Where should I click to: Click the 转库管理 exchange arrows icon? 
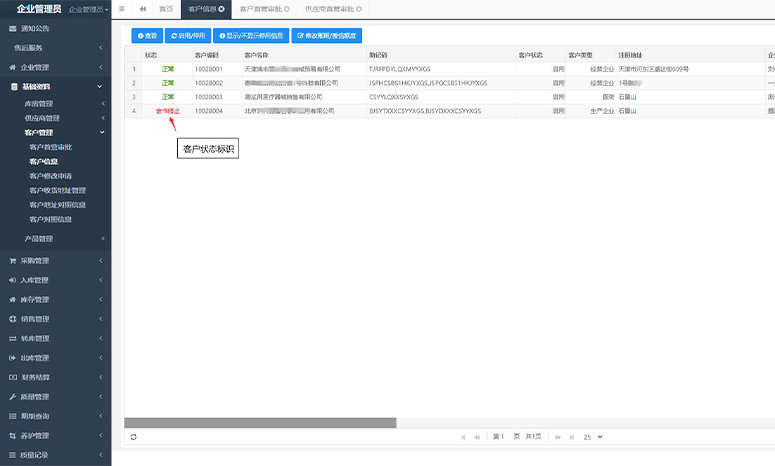pyautogui.click(x=12, y=339)
